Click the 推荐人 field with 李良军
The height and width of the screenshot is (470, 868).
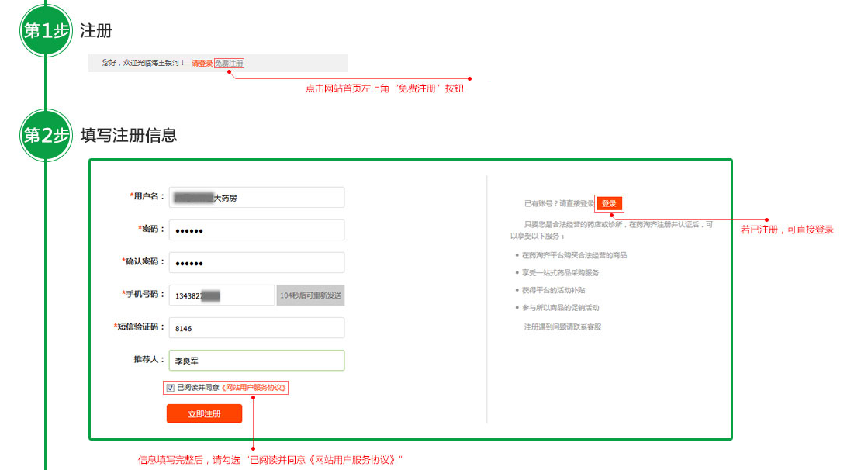coord(256,361)
